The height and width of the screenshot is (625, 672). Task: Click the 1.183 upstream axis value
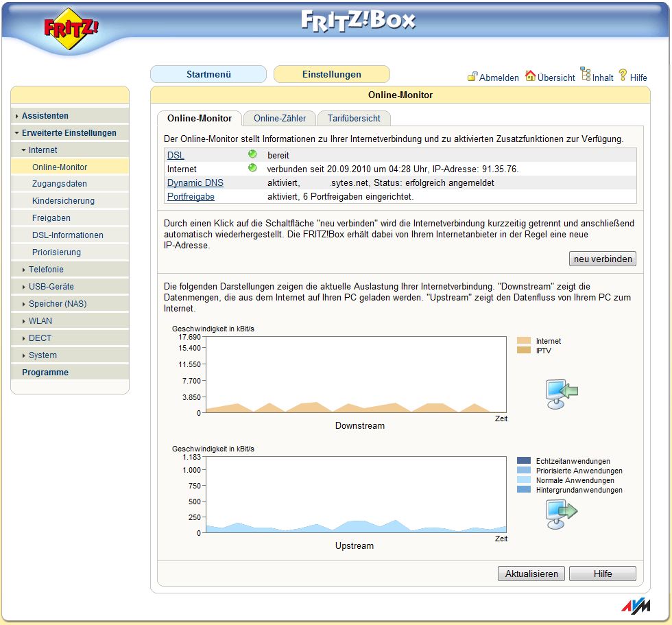pos(191,457)
